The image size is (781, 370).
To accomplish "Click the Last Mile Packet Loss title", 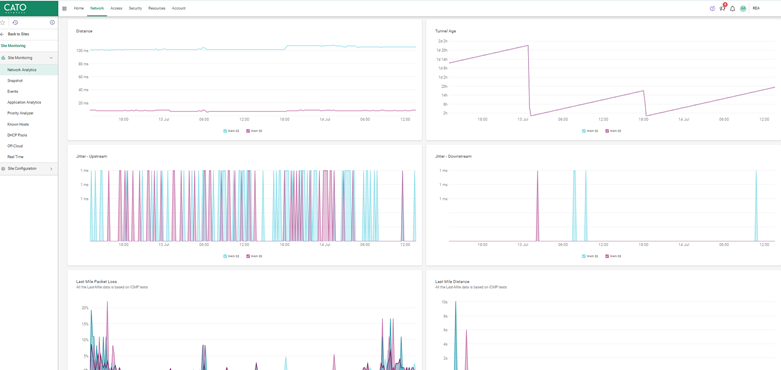I will [x=96, y=282].
